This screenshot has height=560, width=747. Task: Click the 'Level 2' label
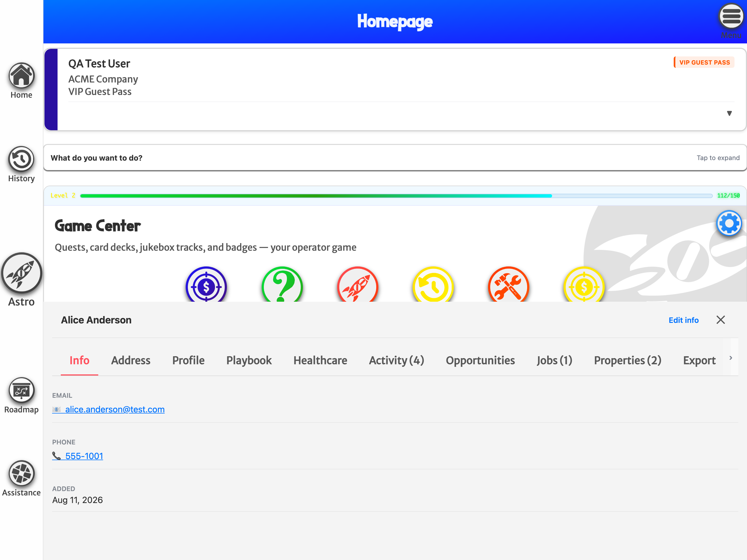[x=63, y=196]
